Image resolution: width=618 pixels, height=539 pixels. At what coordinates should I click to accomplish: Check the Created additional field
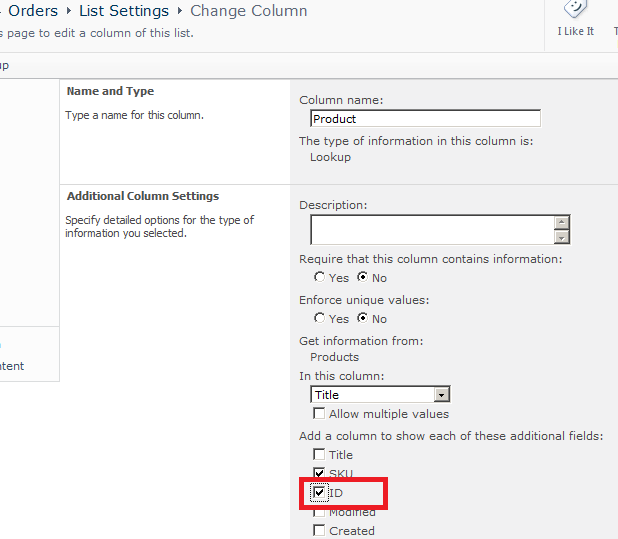[319, 530]
